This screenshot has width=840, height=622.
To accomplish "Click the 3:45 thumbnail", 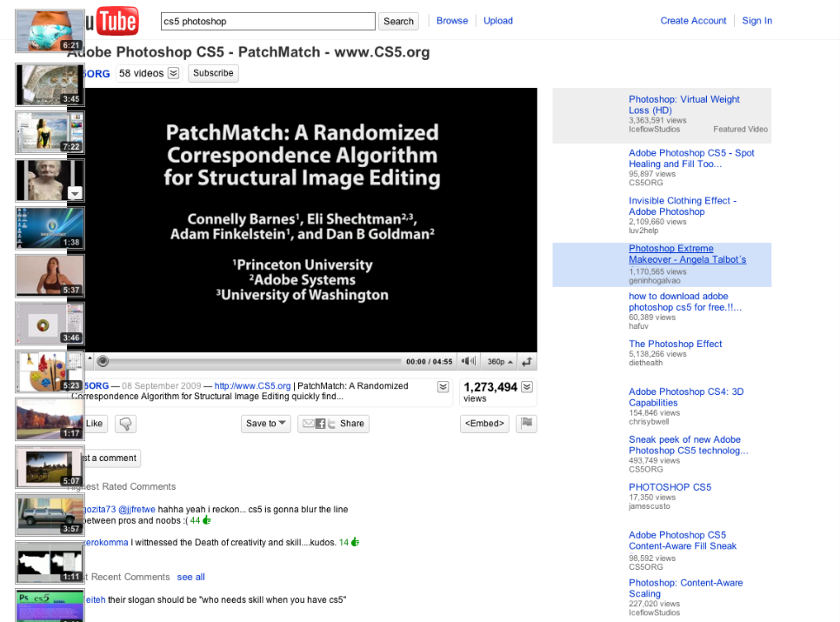I will click(50, 84).
